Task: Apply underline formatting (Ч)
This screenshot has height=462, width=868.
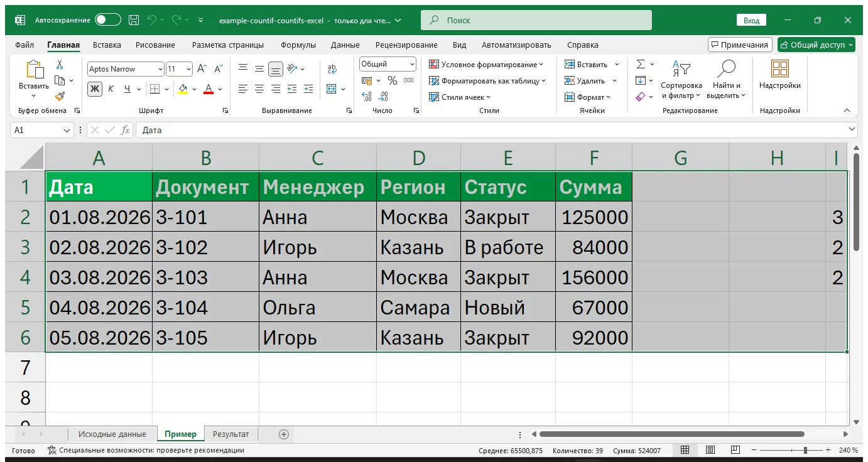Action: (x=127, y=89)
